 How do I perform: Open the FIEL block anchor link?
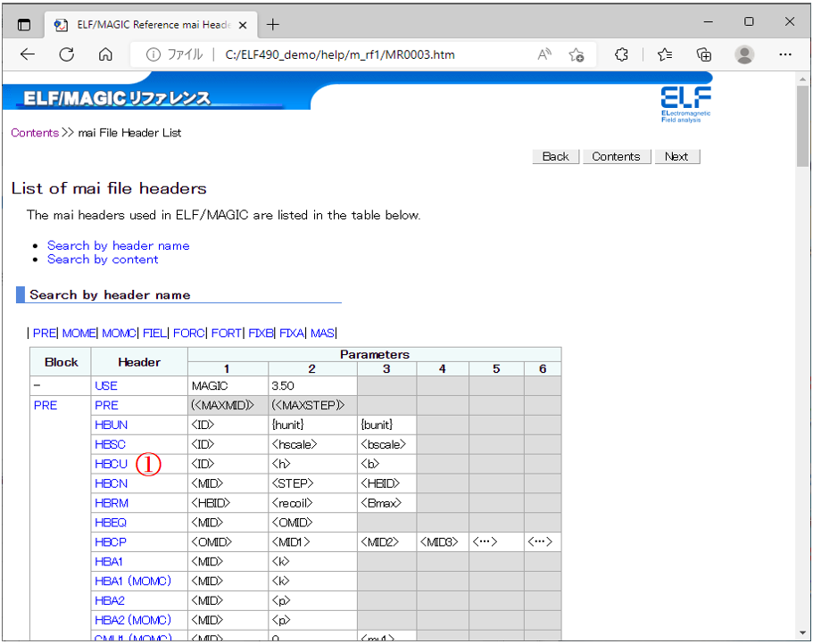pyautogui.click(x=155, y=333)
